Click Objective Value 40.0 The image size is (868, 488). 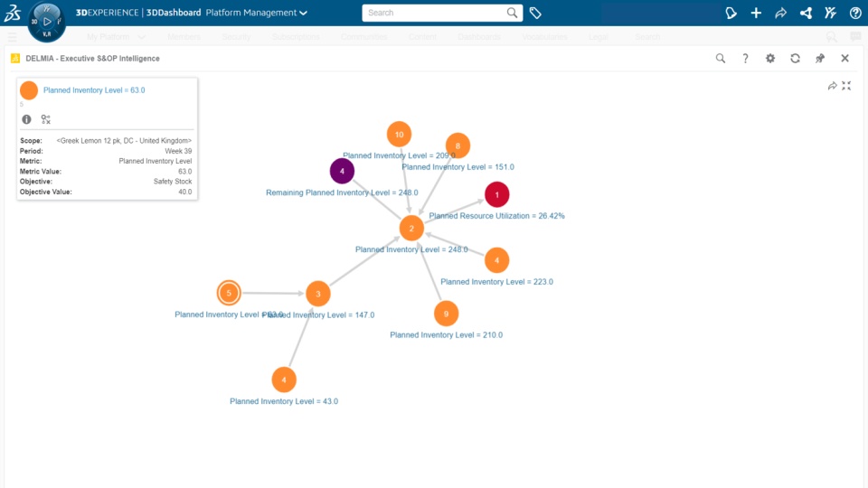coord(184,192)
